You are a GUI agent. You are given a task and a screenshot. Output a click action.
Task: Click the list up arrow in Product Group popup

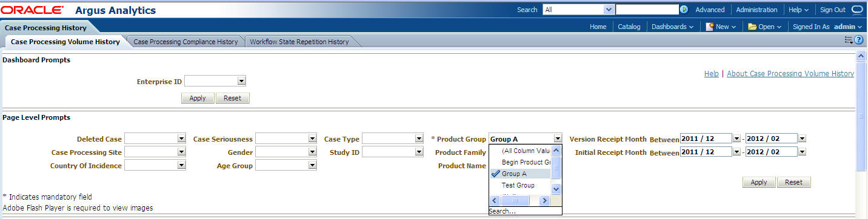click(556, 151)
